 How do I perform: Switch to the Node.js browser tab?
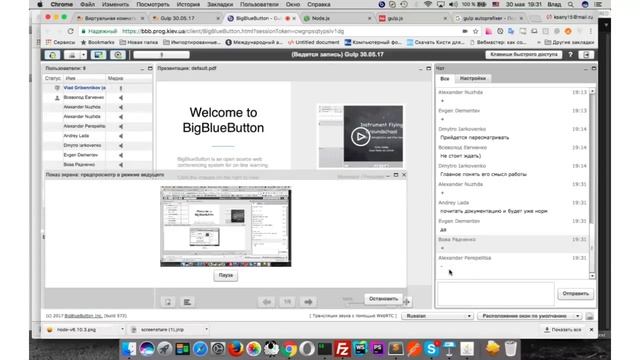336,18
